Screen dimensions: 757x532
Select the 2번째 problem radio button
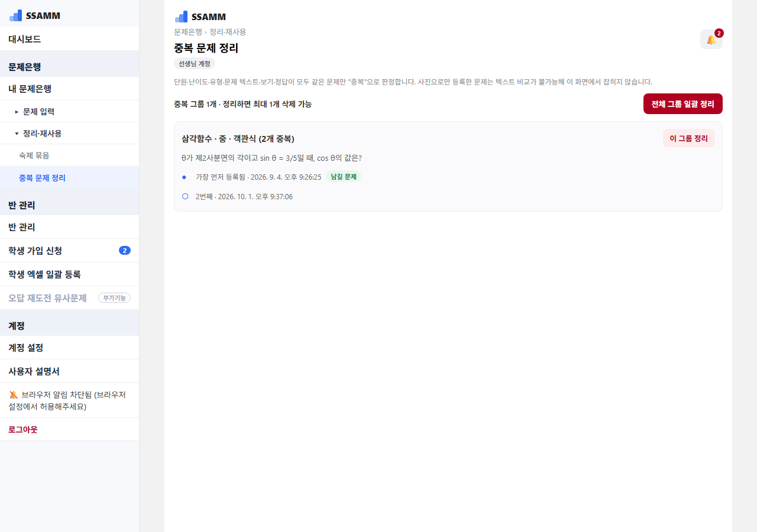coord(185,196)
